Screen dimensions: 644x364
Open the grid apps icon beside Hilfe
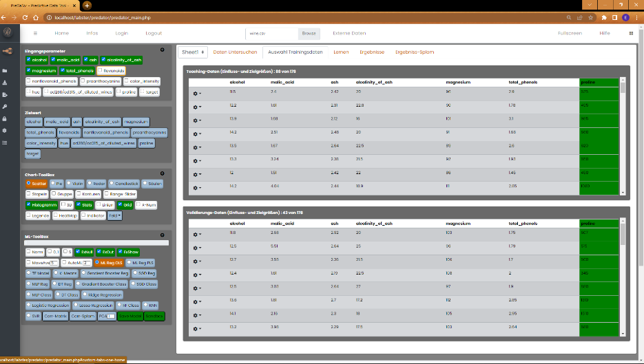tap(631, 33)
